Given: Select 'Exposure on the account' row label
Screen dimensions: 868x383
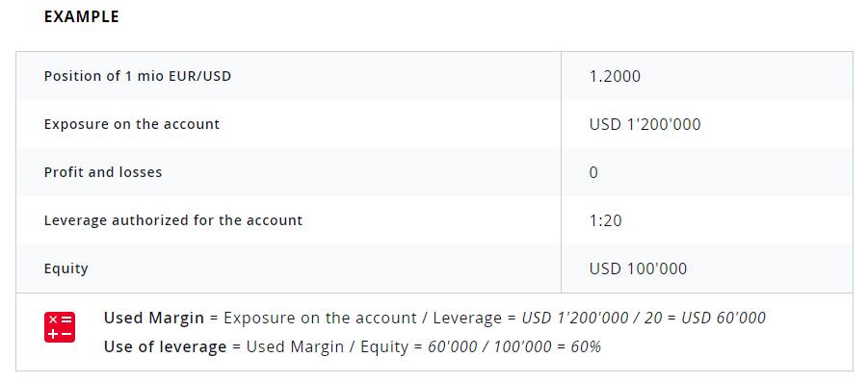Looking at the screenshot, I should point(132,124).
